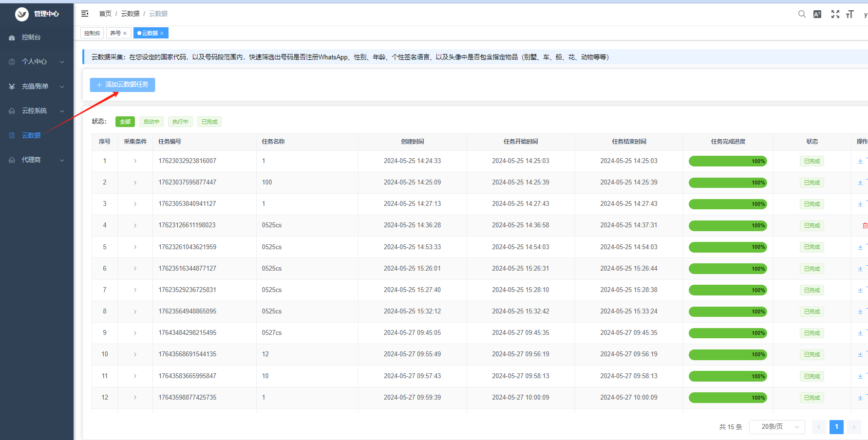Download results for task row 12
Screen dimensions: 868x440
(860, 398)
